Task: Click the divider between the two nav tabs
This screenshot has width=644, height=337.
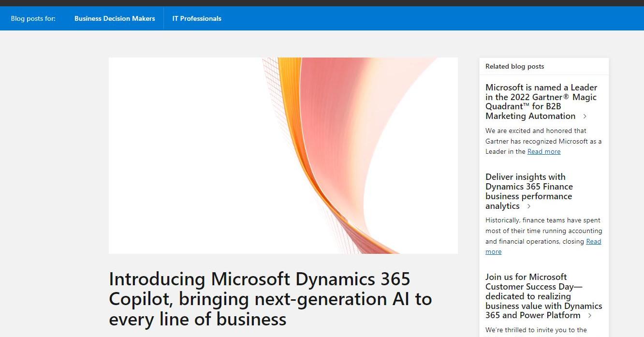Action: point(163,18)
